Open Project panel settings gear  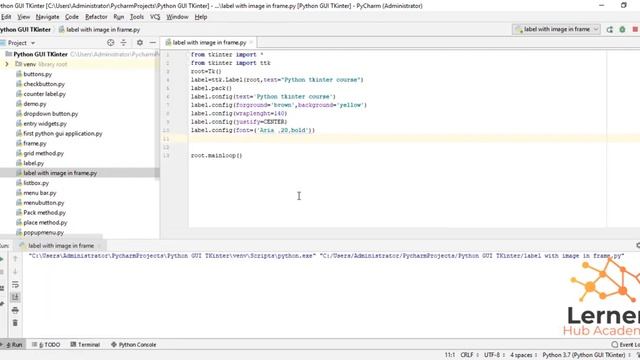point(140,42)
